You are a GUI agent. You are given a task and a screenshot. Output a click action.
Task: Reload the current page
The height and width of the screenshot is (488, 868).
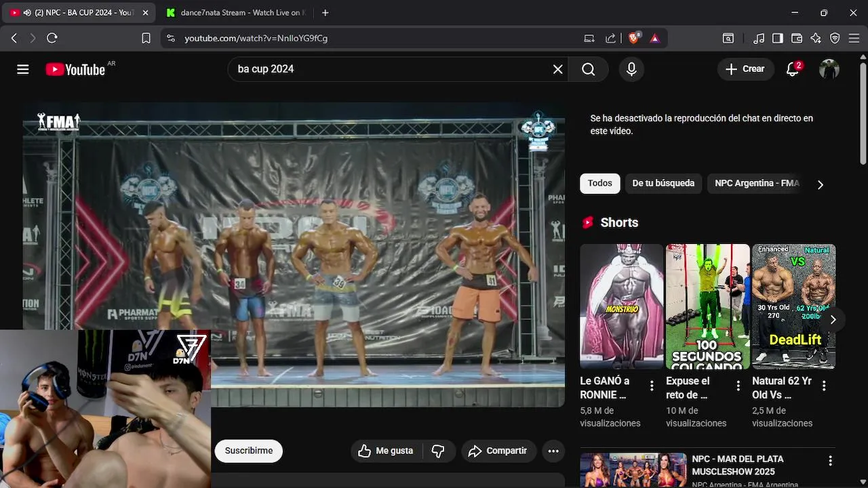[x=52, y=39]
